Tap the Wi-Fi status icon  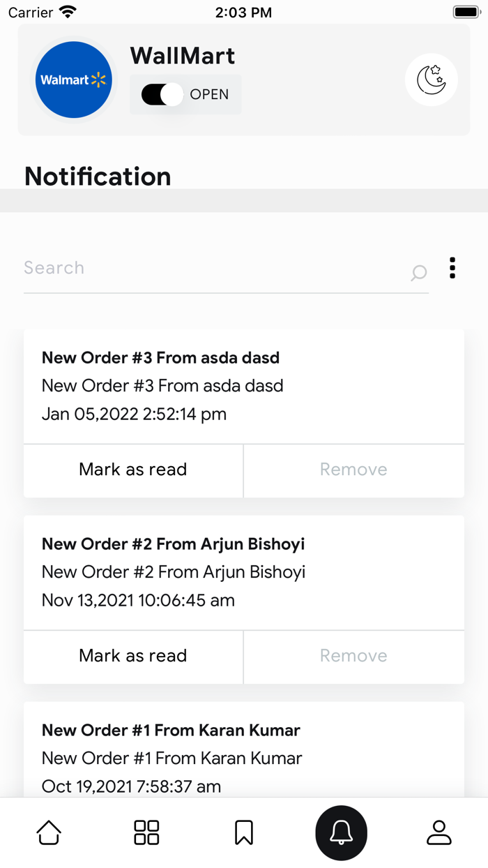tap(68, 12)
